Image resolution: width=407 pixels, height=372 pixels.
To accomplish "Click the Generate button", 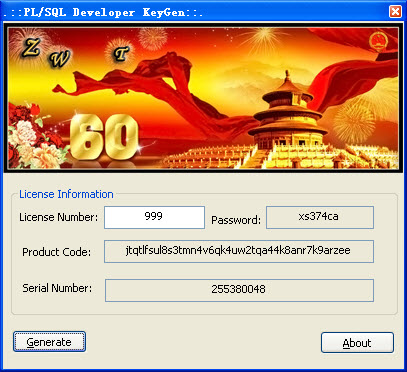I will (x=49, y=342).
